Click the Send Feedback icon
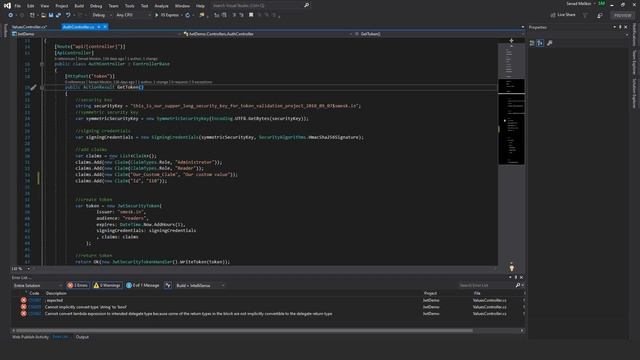 coord(600,15)
